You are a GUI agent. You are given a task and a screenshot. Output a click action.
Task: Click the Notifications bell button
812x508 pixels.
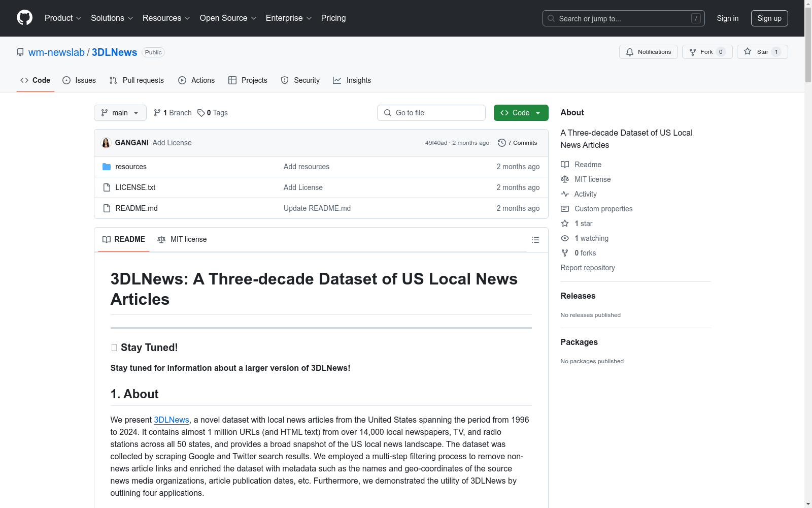coord(648,52)
